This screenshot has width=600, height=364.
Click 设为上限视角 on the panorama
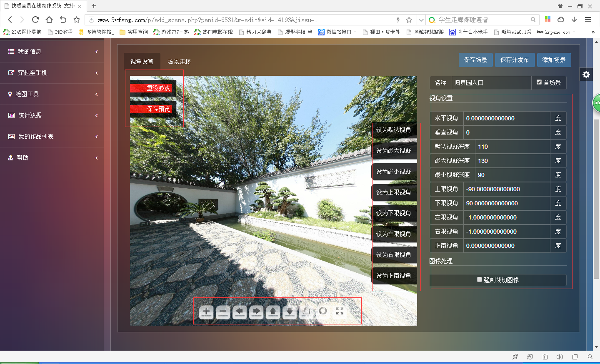394,192
